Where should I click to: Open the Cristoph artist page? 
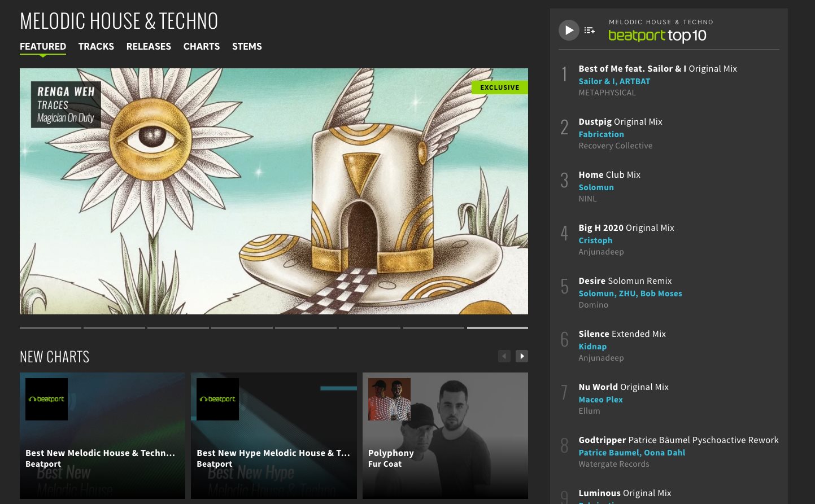596,240
